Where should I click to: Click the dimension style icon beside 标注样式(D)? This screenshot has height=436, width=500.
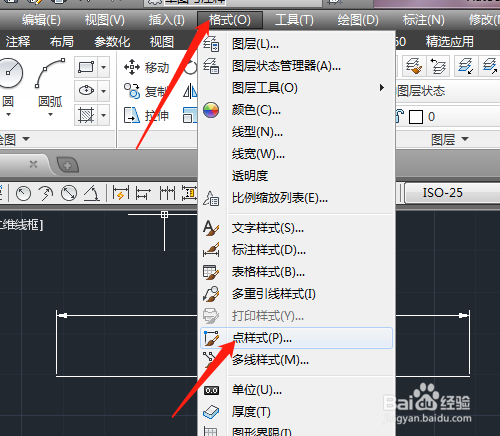coord(211,250)
